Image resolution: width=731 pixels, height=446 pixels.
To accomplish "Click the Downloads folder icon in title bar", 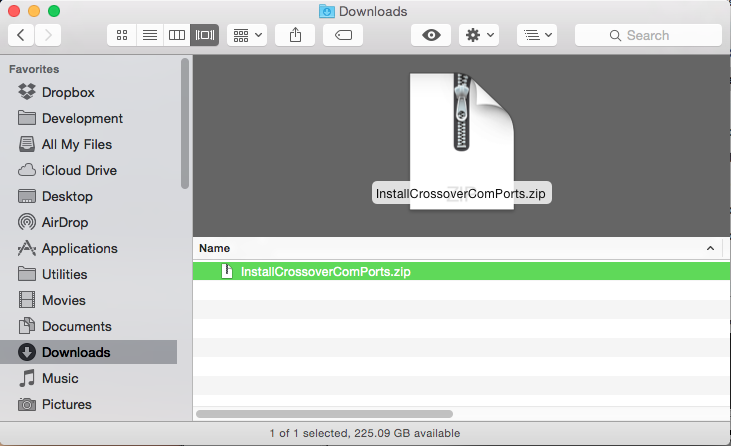I will pos(327,11).
